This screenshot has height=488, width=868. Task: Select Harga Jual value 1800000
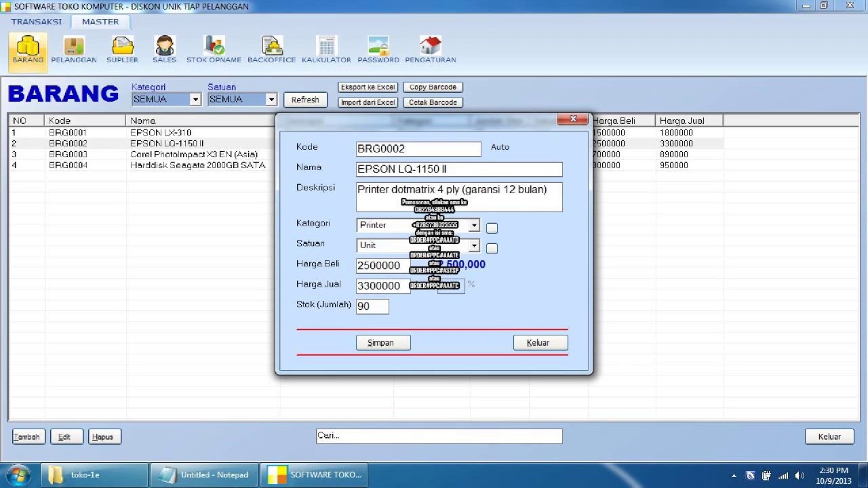click(x=676, y=133)
